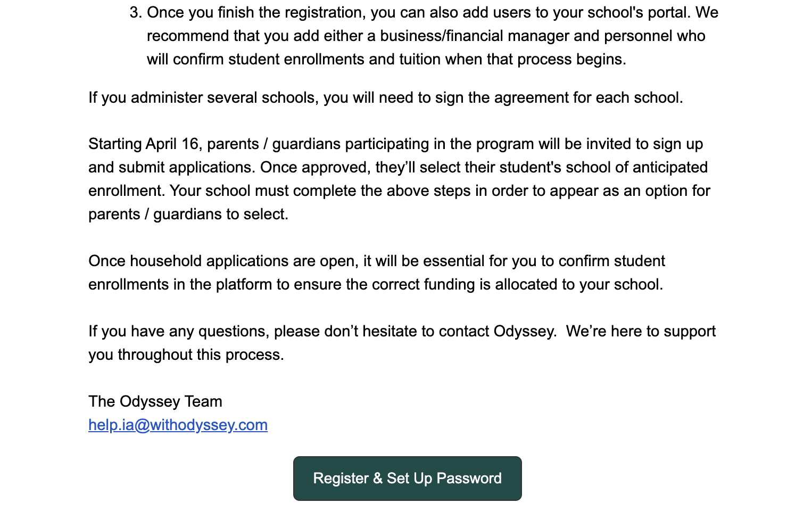The width and height of the screenshot is (812, 511).
Task: Click the 'Once household applications are open' paragraph
Action: click(x=377, y=273)
